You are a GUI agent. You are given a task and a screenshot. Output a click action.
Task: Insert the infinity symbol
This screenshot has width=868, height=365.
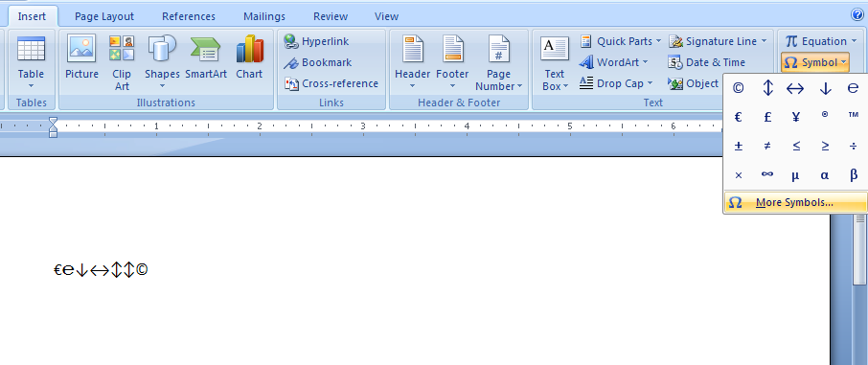point(767,175)
